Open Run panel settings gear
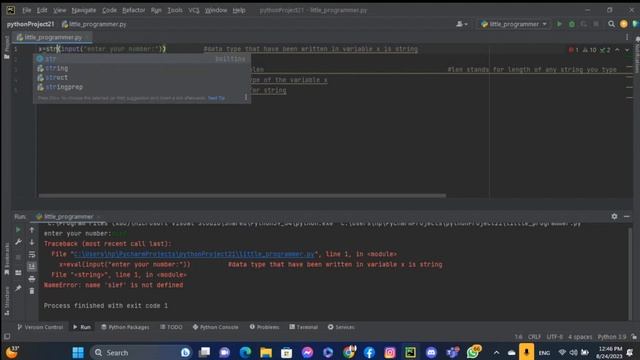 pyautogui.click(x=614, y=216)
